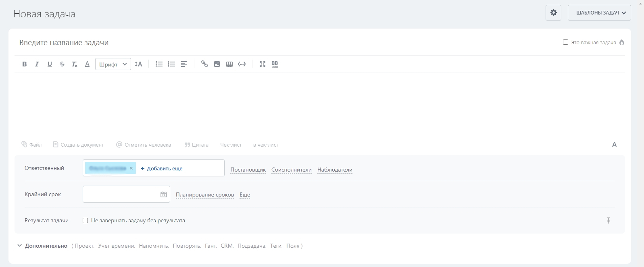The height and width of the screenshot is (267, 644).
Task: Open the text color picker
Action: click(87, 64)
